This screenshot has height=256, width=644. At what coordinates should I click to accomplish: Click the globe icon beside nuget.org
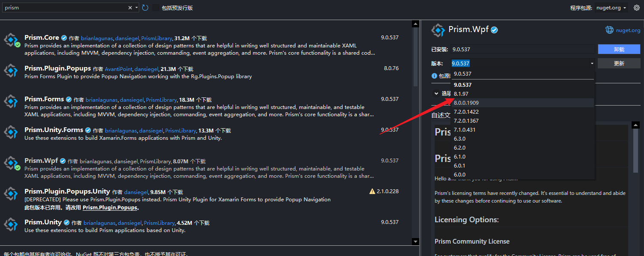pos(609,30)
